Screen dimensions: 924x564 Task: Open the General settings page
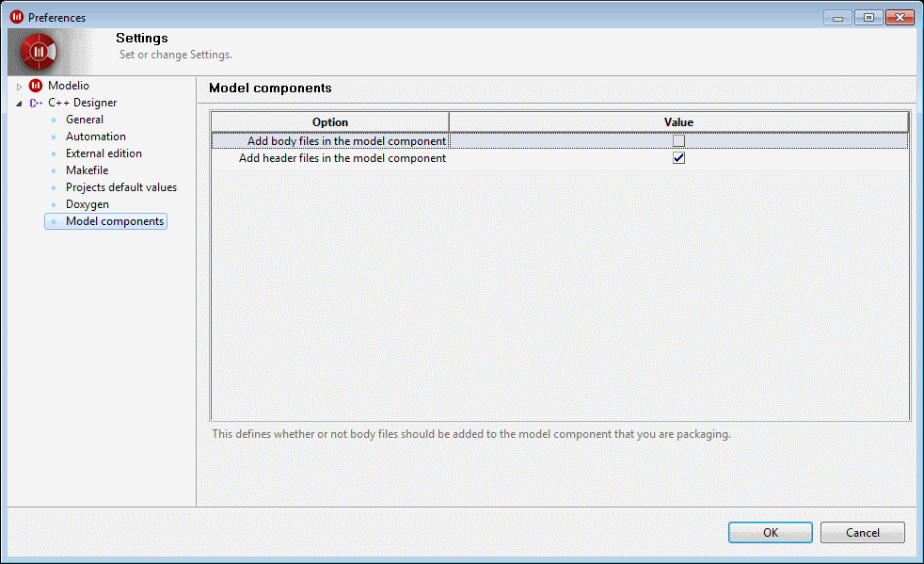(x=85, y=120)
